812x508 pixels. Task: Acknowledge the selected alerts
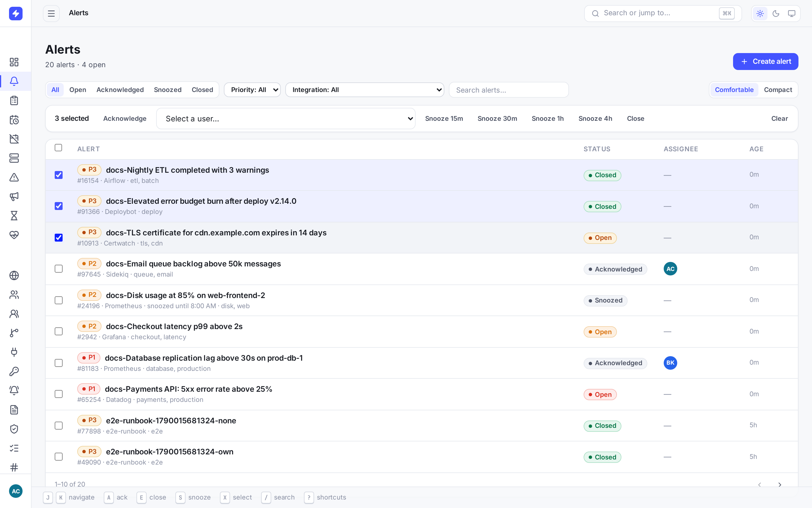(x=125, y=119)
